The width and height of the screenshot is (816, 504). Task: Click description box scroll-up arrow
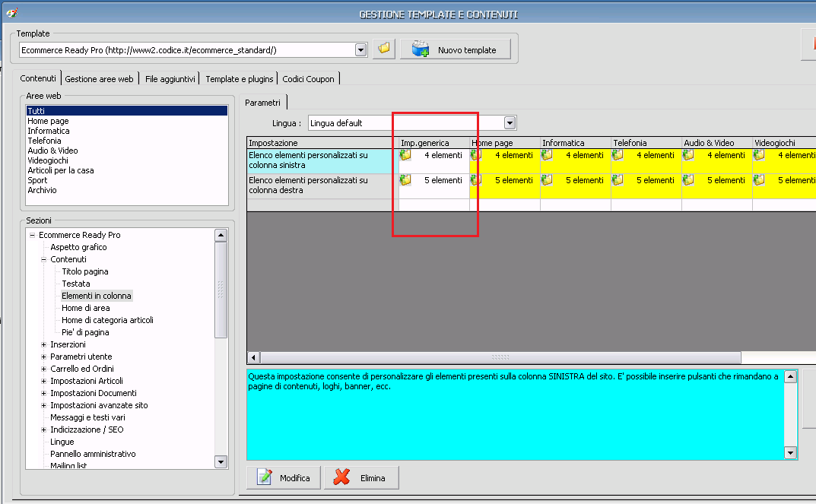tap(790, 376)
